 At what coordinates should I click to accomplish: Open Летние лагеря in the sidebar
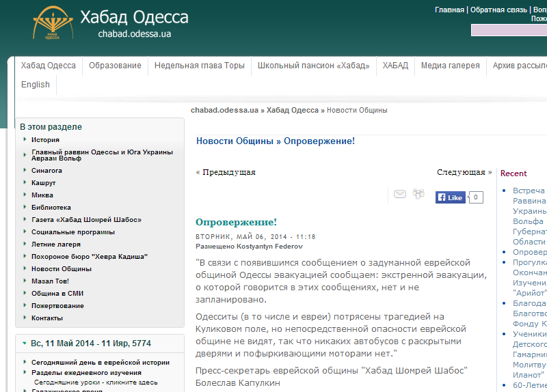tap(56, 244)
